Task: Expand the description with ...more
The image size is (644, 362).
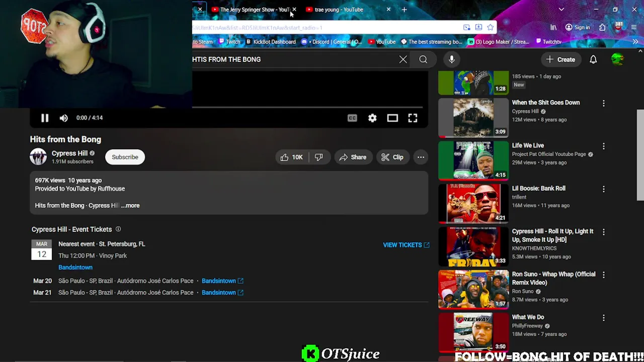Action: pyautogui.click(x=130, y=206)
